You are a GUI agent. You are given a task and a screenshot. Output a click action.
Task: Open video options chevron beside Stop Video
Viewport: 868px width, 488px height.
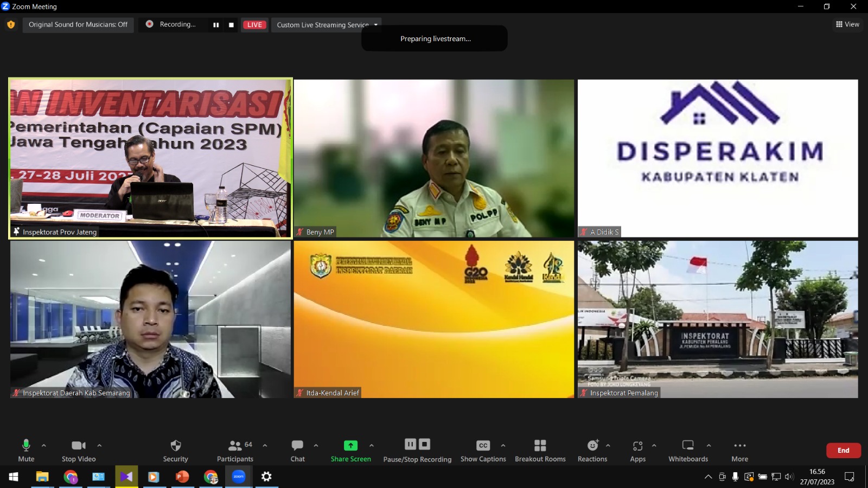99,446
